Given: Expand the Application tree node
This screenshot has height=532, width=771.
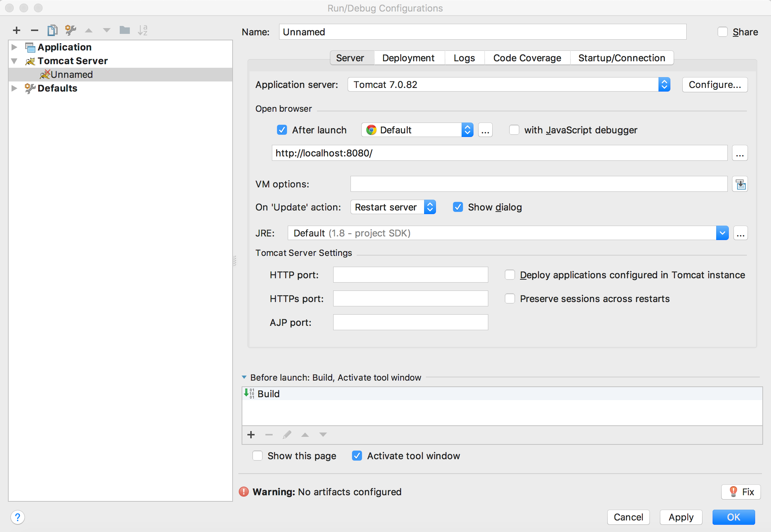Looking at the screenshot, I should click(x=14, y=47).
